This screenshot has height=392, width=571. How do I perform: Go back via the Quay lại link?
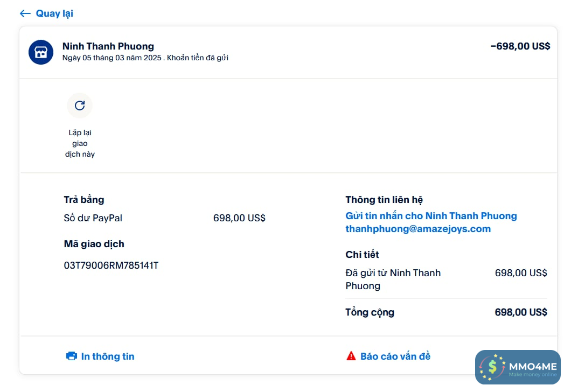(54, 13)
